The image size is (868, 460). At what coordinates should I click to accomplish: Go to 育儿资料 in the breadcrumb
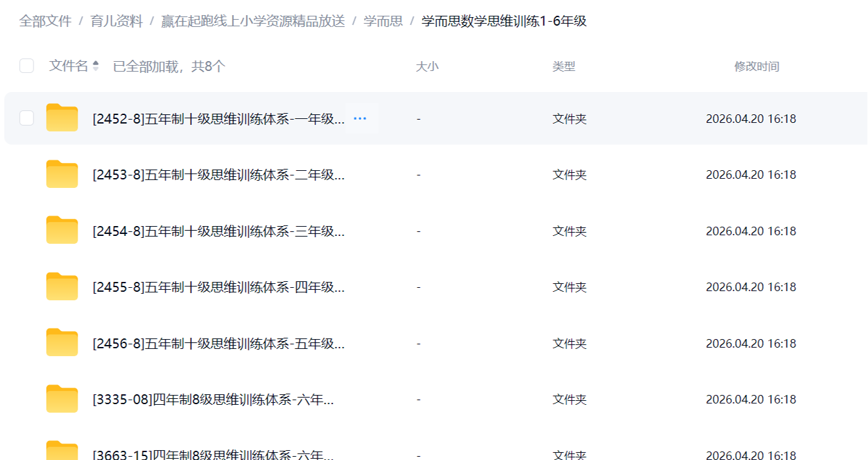pos(116,21)
